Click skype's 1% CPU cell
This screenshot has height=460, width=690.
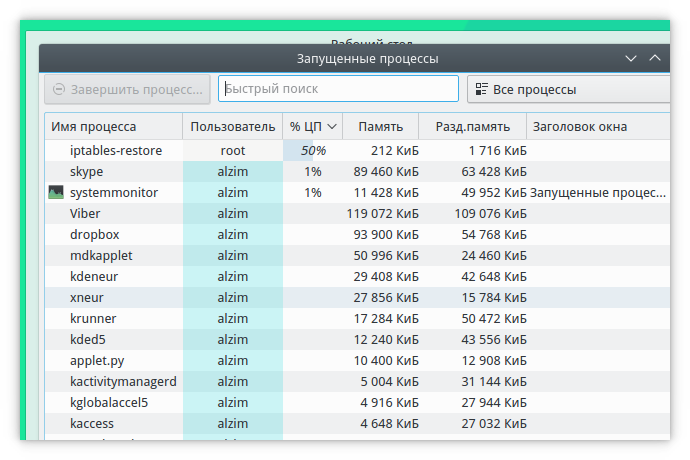click(x=313, y=172)
